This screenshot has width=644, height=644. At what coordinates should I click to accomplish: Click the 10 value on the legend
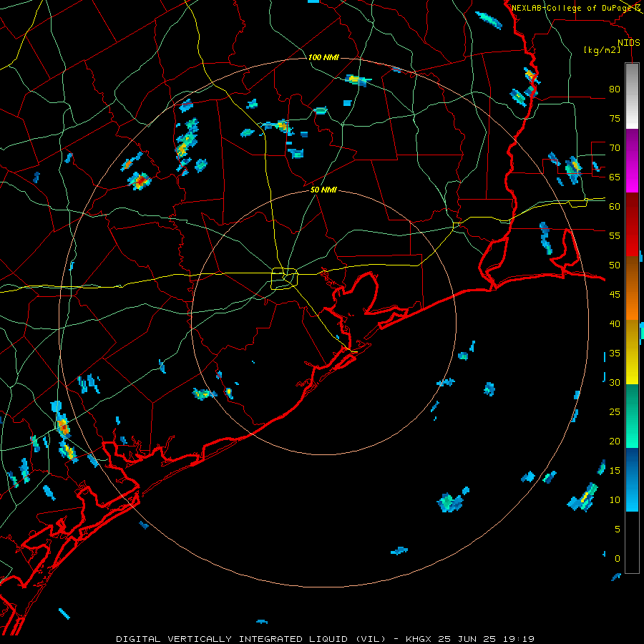pyautogui.click(x=615, y=500)
